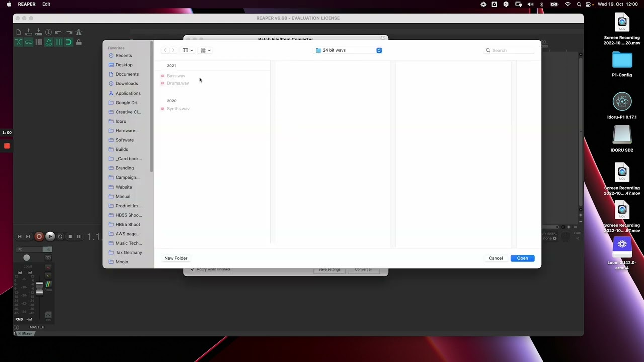This screenshot has width=644, height=362.
Task: Open Spotlight search in menu bar
Action: pyautogui.click(x=579, y=4)
